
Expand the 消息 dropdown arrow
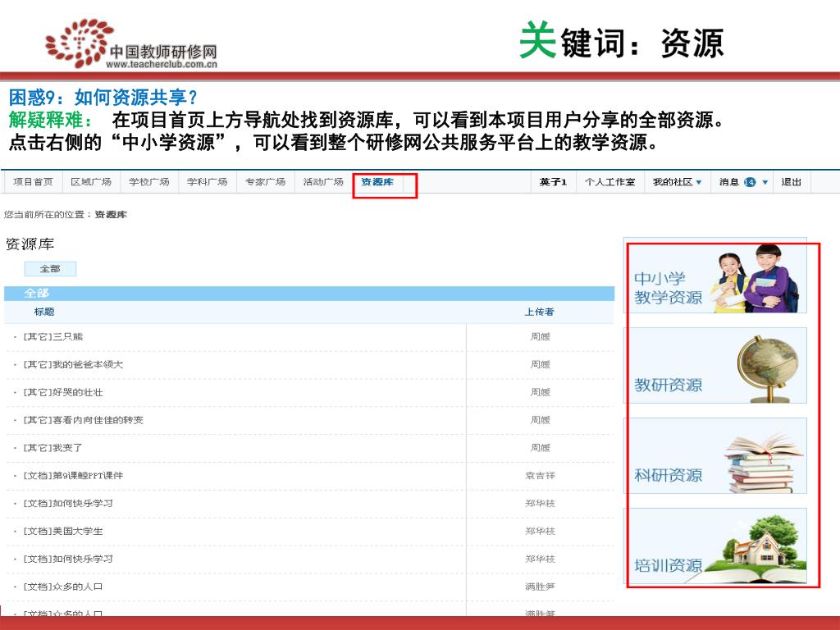coord(765,183)
